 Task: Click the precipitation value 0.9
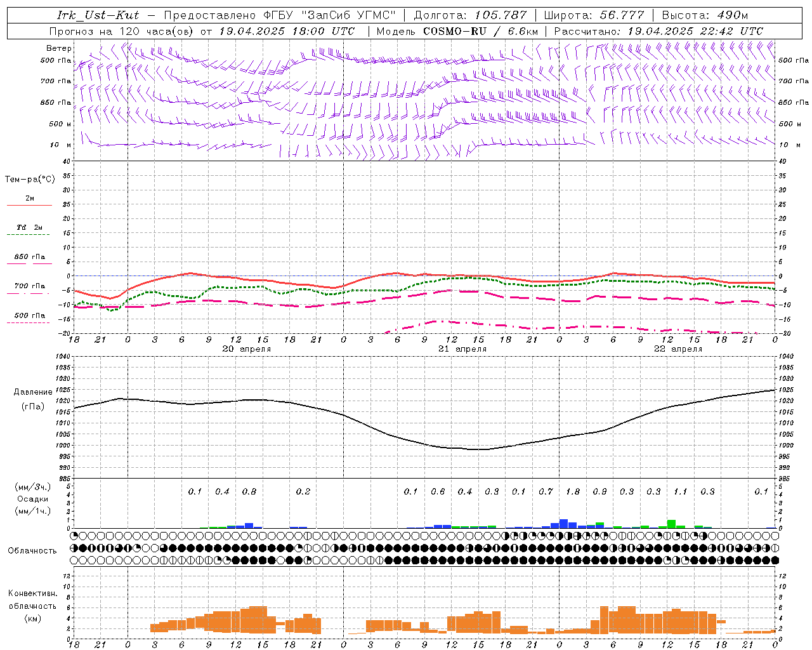(x=599, y=491)
